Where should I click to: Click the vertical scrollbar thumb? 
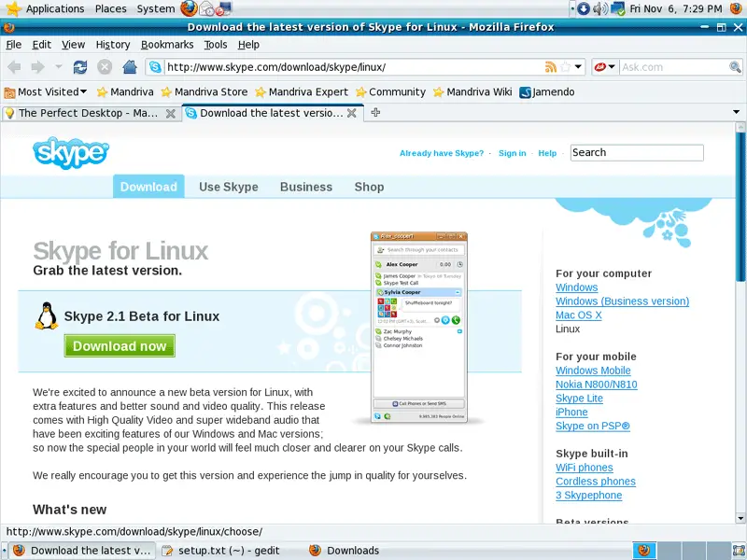tap(740, 206)
